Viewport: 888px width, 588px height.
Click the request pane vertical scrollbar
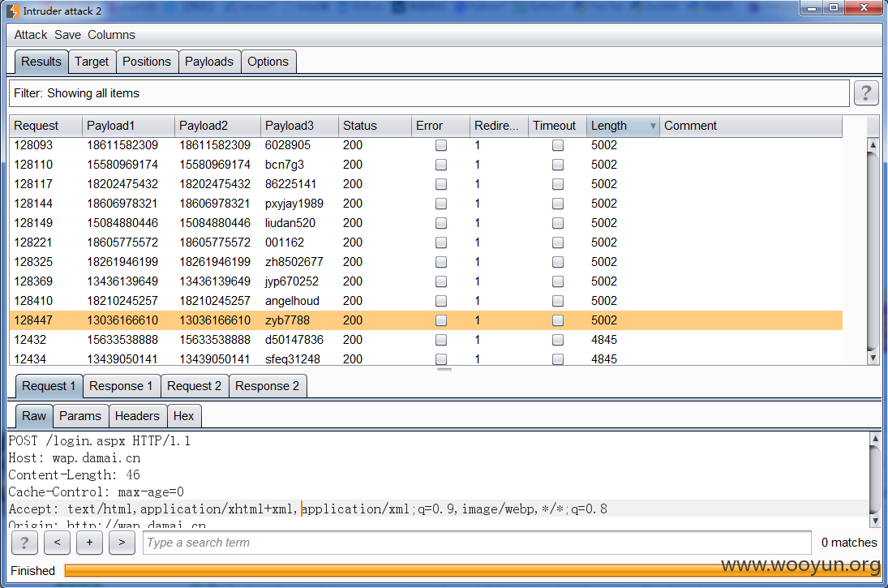[875, 479]
